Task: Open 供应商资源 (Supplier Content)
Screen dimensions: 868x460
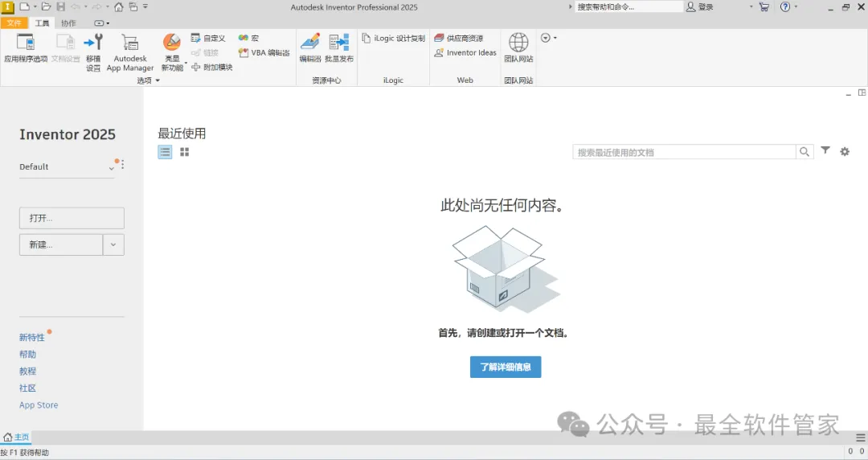Action: coord(459,39)
